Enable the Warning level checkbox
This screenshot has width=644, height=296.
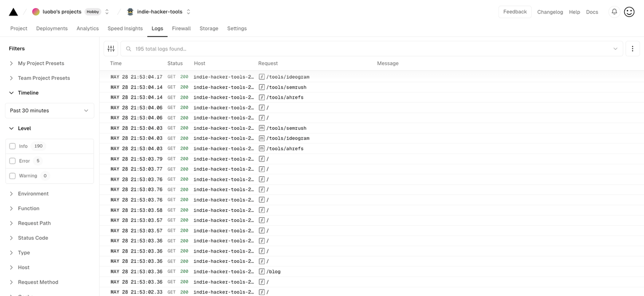[x=12, y=175]
